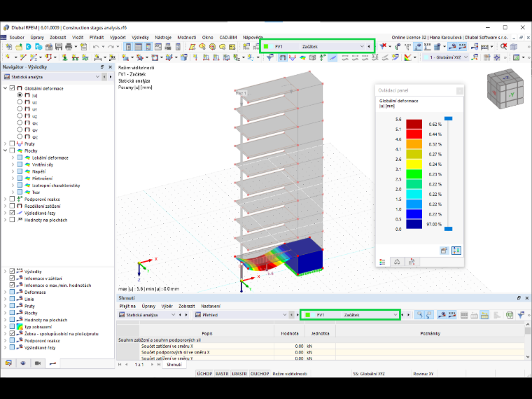
Task: Toggle Informace o max./min. hodnotách checkbox
Action: 12,285
